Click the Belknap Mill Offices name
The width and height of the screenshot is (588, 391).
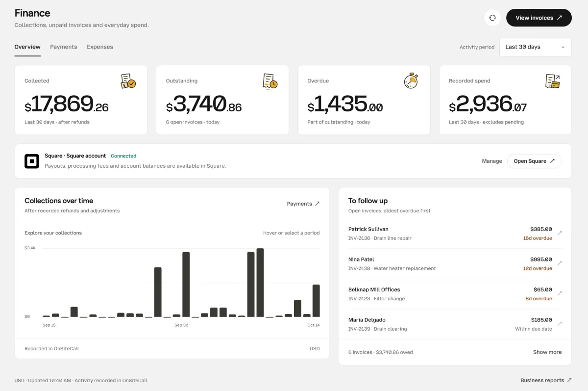pyautogui.click(x=374, y=290)
